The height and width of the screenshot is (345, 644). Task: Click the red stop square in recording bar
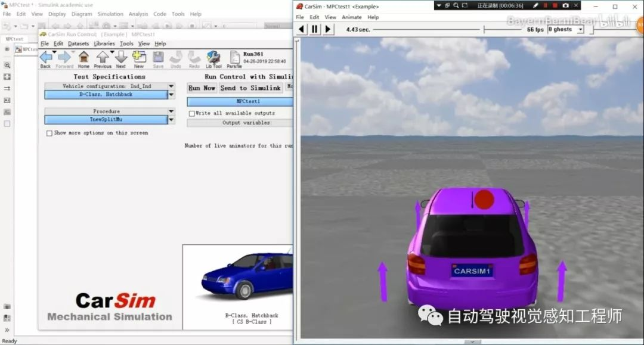[x=555, y=5]
